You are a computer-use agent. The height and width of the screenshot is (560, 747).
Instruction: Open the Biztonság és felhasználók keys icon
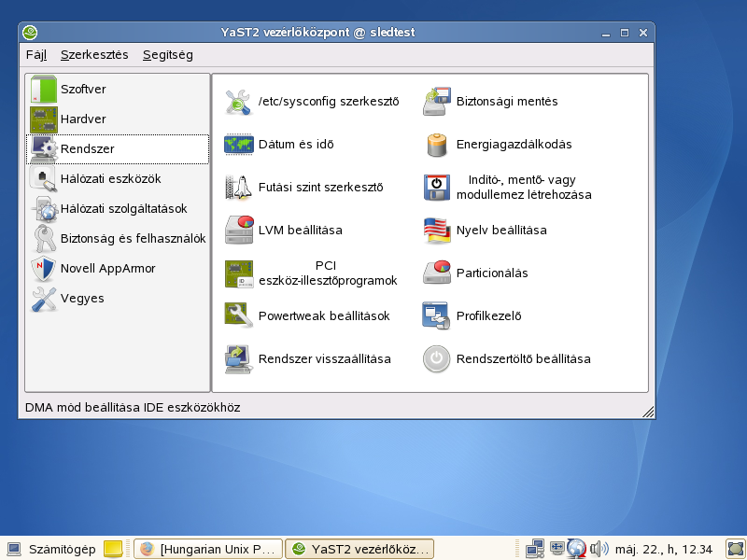(43, 239)
